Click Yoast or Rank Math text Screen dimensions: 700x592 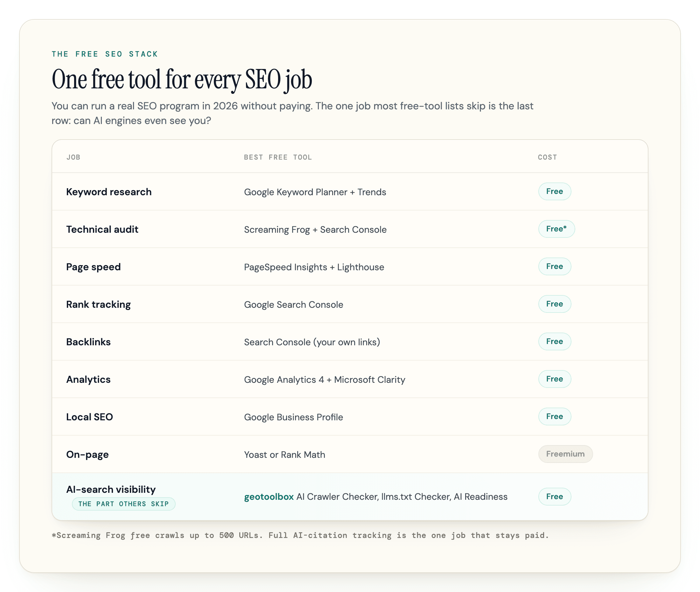tap(284, 455)
